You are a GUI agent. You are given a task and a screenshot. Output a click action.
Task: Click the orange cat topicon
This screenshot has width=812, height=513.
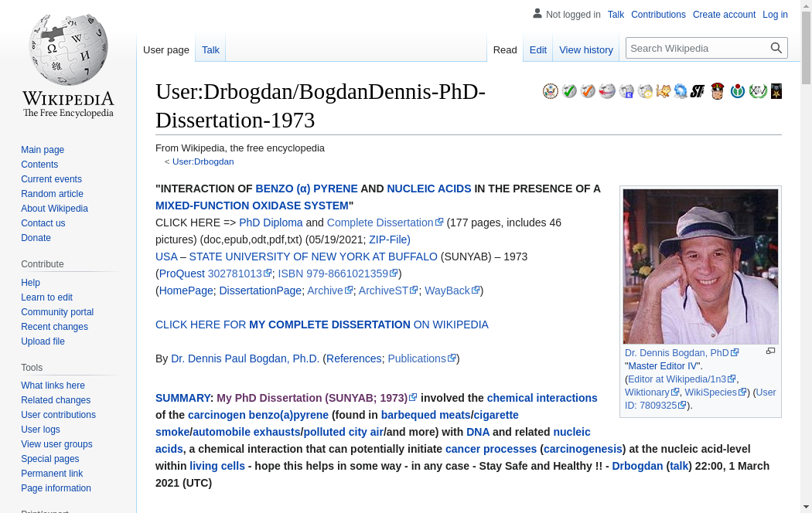[663, 91]
